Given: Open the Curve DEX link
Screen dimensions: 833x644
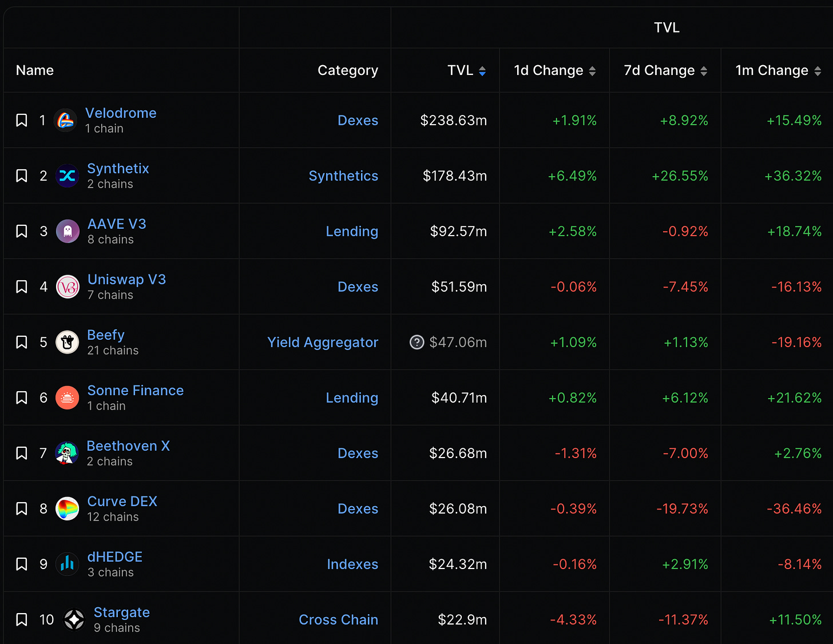Looking at the screenshot, I should click(122, 501).
